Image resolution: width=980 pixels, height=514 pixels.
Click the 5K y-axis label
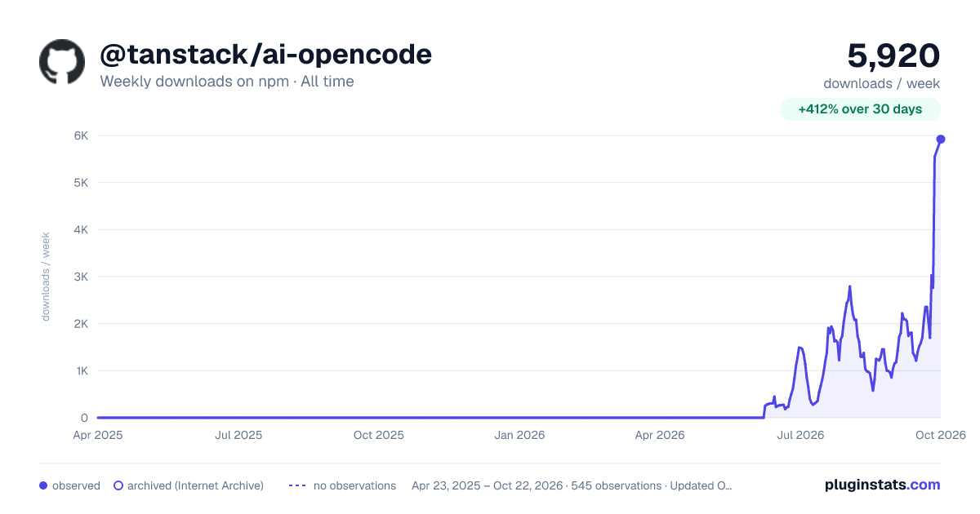click(x=81, y=183)
